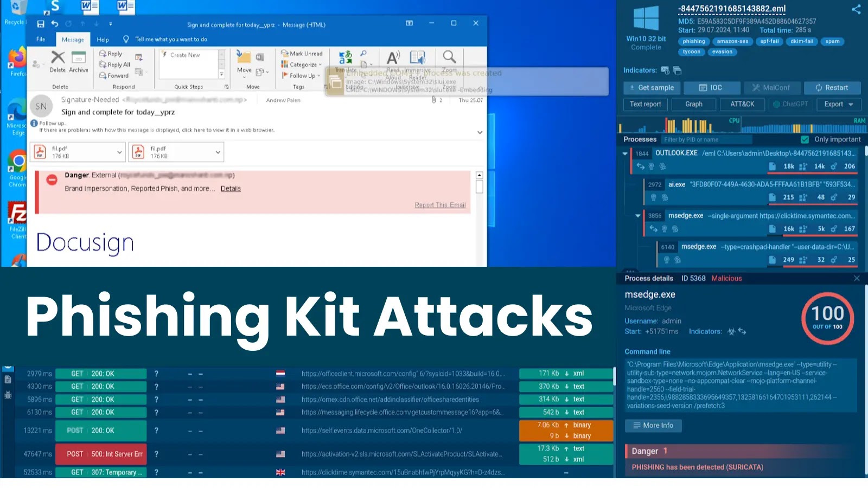Click the Get sample button
Image resolution: width=868 pixels, height=488 pixels.
coord(651,88)
